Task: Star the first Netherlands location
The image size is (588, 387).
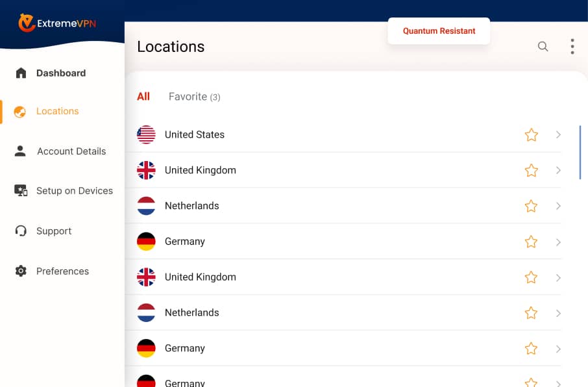Action: (531, 206)
